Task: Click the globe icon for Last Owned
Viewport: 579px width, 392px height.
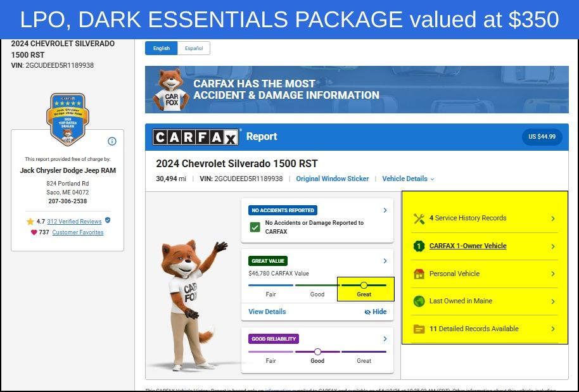Action: click(419, 301)
